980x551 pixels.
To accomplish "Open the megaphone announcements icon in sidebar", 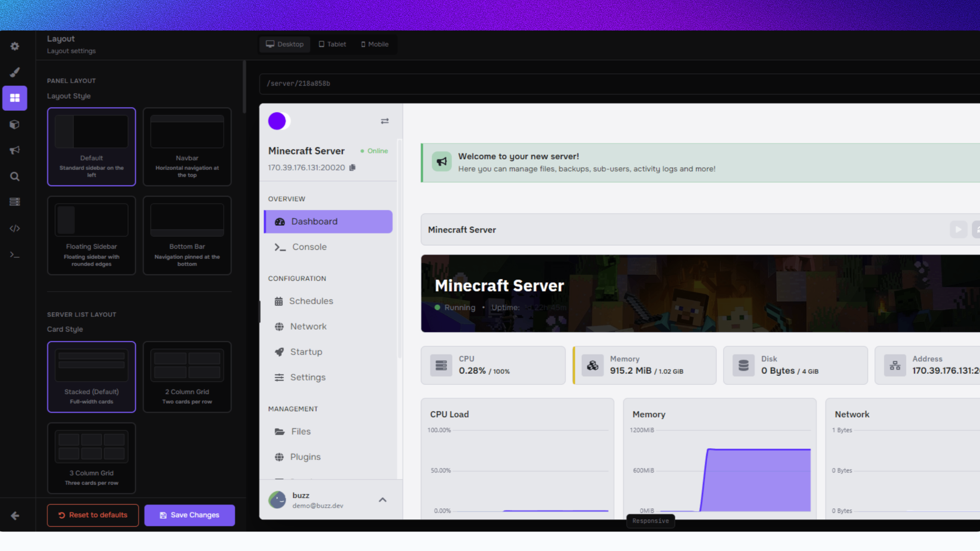I will (x=15, y=150).
